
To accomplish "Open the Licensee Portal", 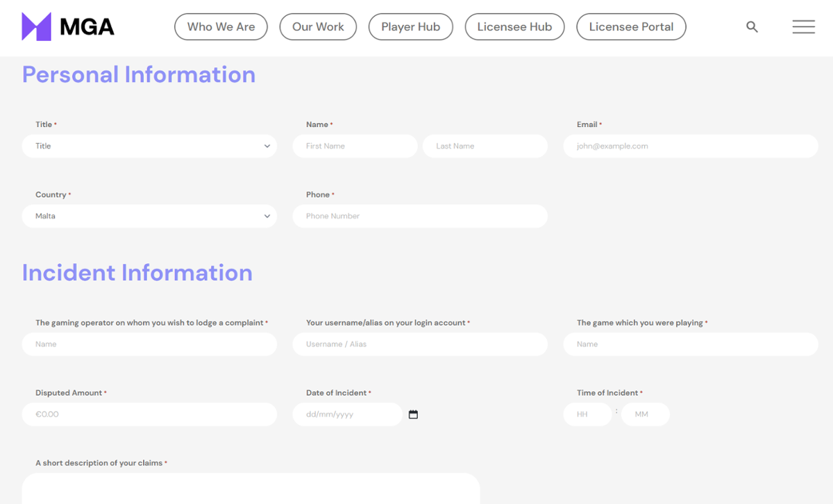I will pos(631,26).
